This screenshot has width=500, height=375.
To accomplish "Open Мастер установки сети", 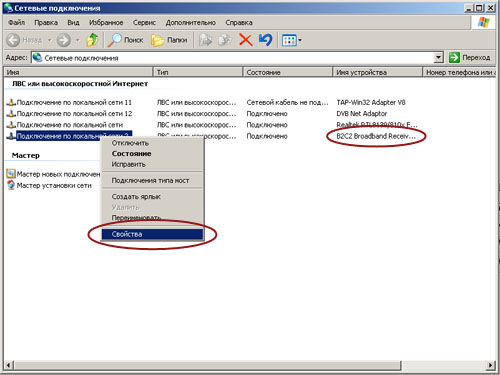I will [x=54, y=185].
